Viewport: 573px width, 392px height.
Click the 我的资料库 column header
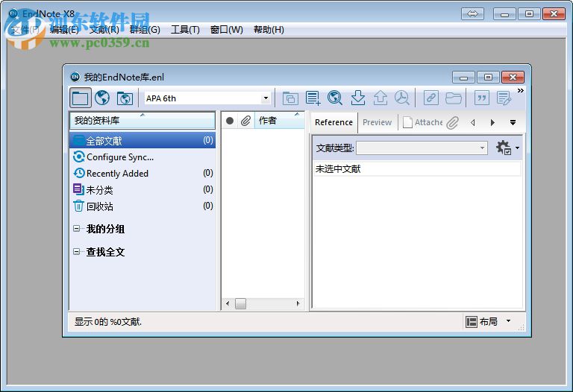click(x=143, y=121)
